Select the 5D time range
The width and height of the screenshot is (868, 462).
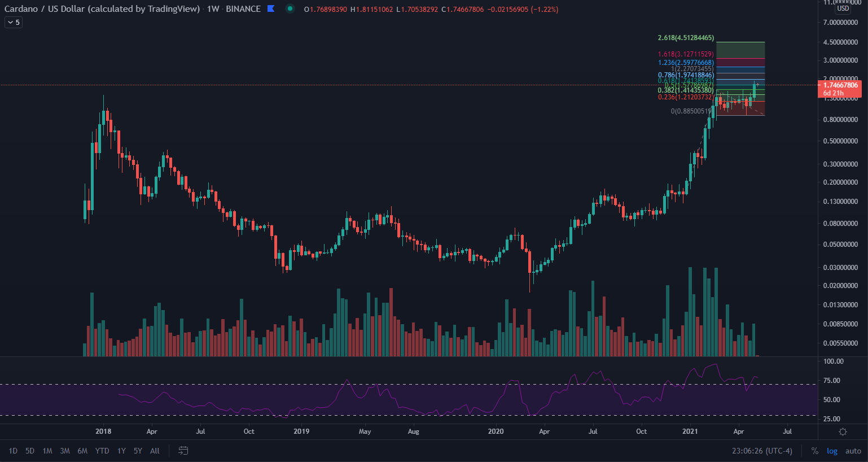tap(30, 451)
